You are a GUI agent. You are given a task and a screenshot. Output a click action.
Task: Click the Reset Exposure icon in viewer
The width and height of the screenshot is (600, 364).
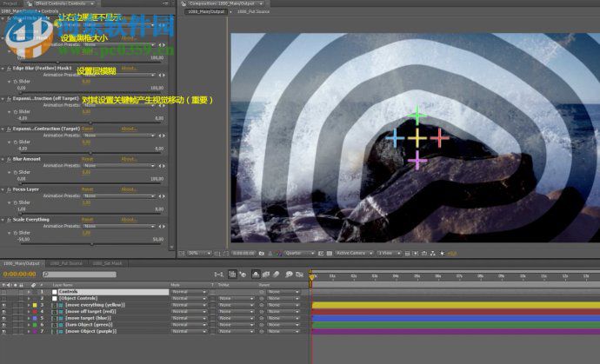[x=442, y=253]
